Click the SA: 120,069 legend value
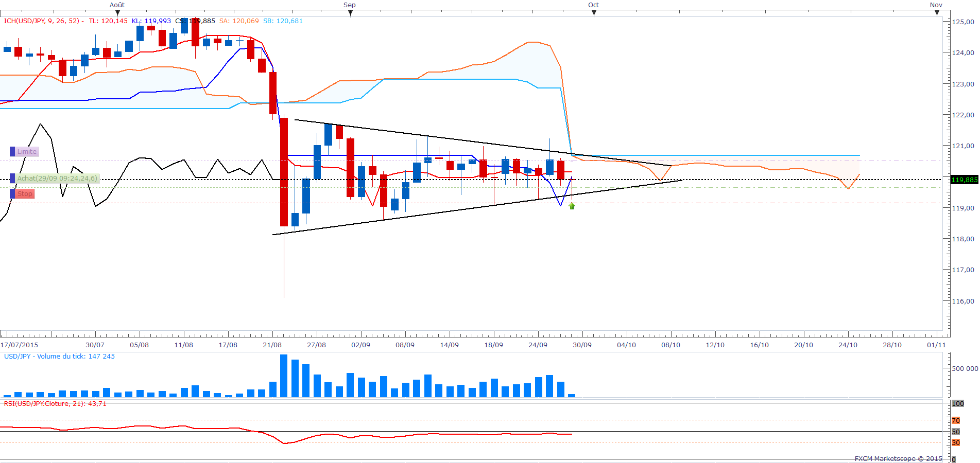 tap(239, 21)
